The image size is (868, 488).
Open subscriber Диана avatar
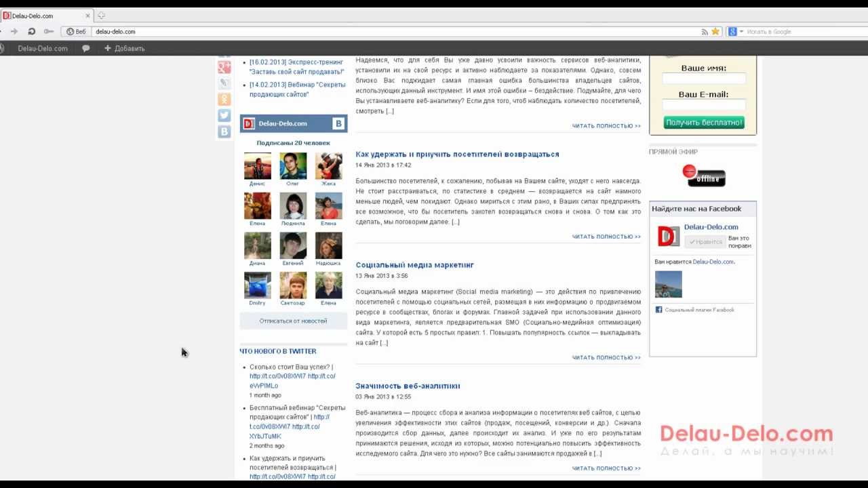(258, 246)
